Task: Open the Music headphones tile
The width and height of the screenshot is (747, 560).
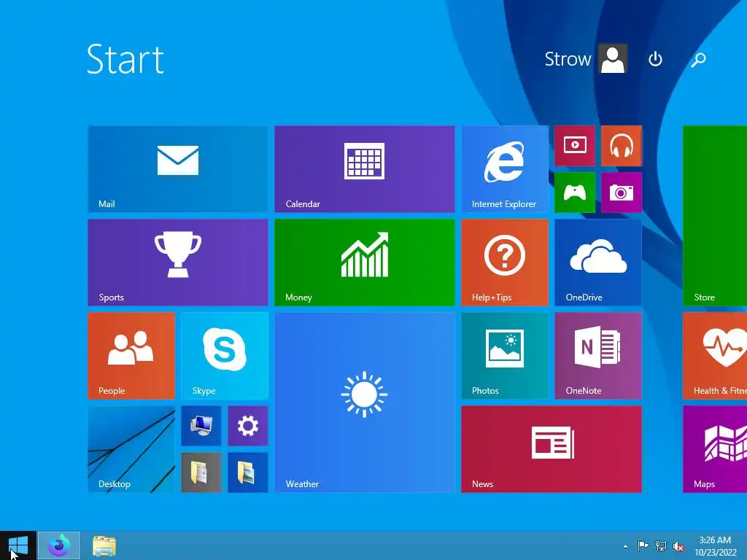Action: 622,146
